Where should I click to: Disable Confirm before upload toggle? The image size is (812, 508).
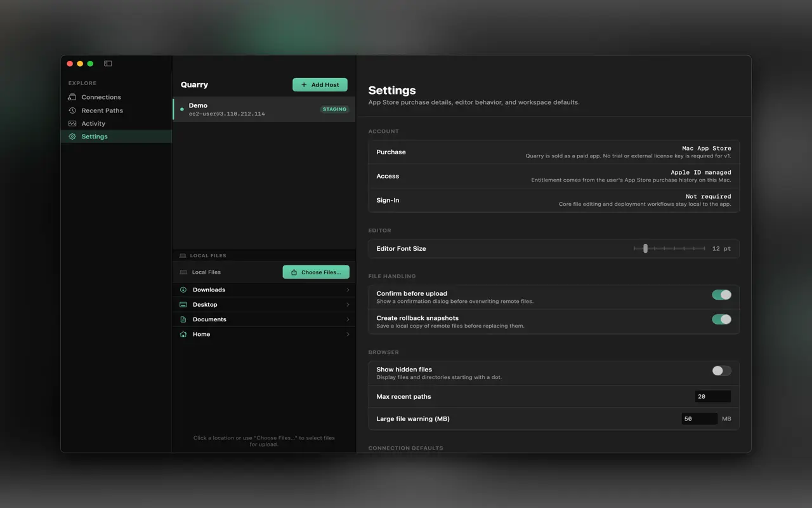721,295
